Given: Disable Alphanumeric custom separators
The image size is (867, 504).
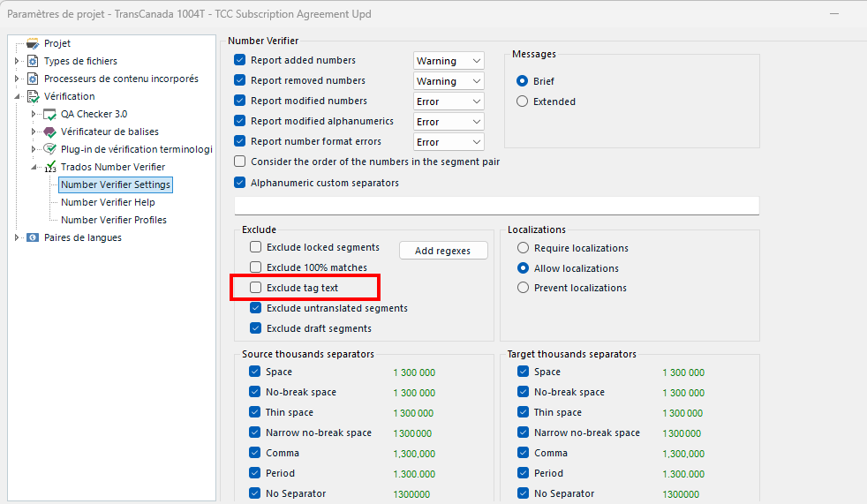Looking at the screenshot, I should [239, 183].
